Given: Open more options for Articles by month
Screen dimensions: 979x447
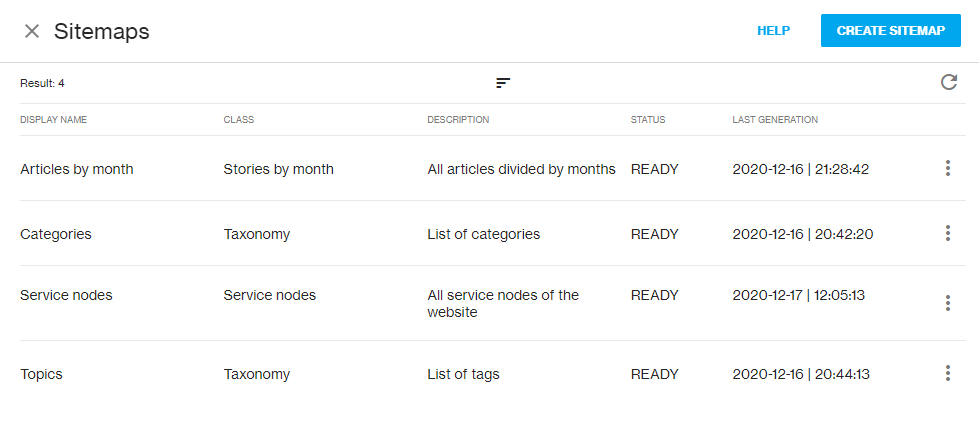Looking at the screenshot, I should [x=947, y=168].
